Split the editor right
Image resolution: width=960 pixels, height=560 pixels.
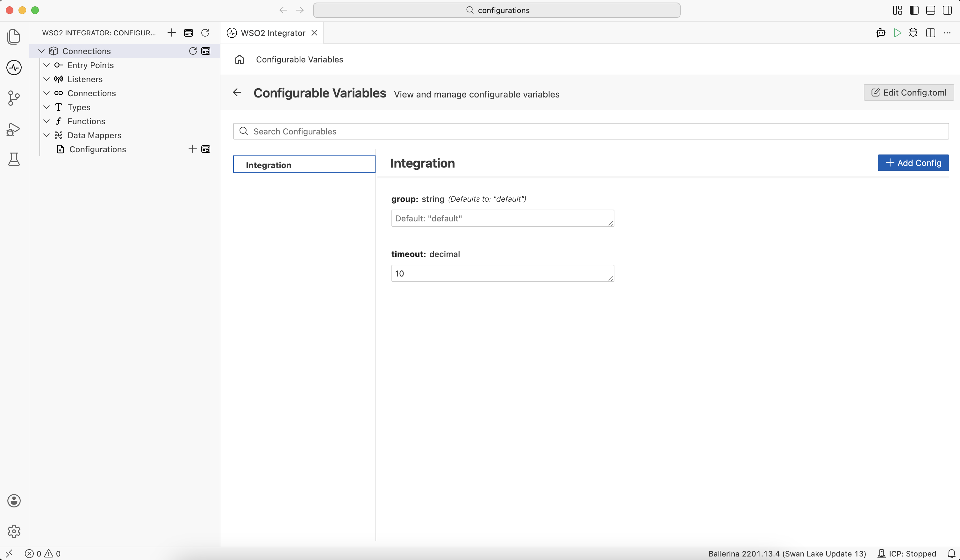[930, 33]
